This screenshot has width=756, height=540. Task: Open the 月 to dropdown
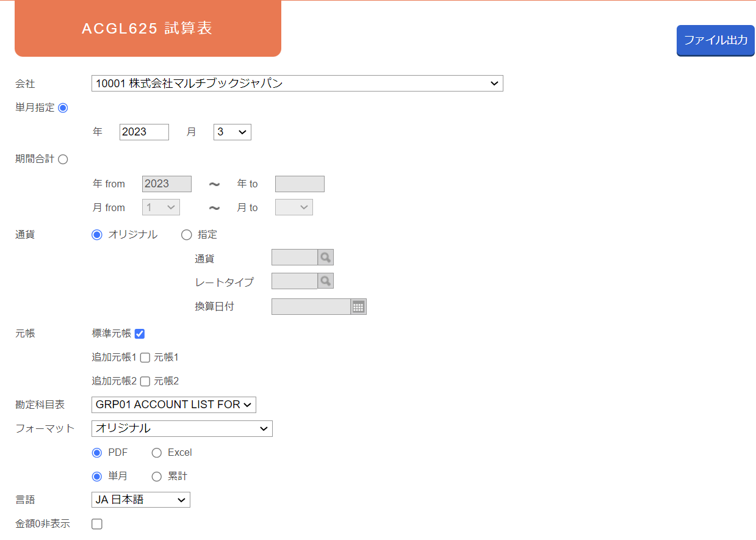pyautogui.click(x=294, y=207)
